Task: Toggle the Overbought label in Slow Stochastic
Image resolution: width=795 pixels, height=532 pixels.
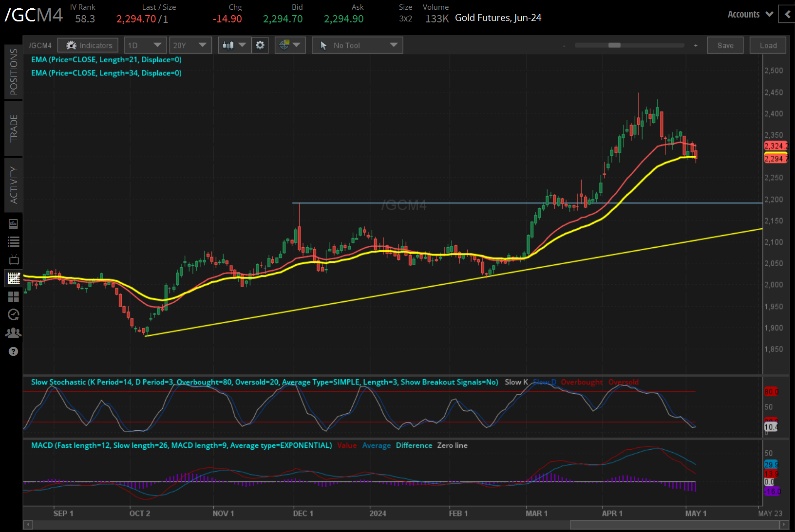Action: (582, 382)
